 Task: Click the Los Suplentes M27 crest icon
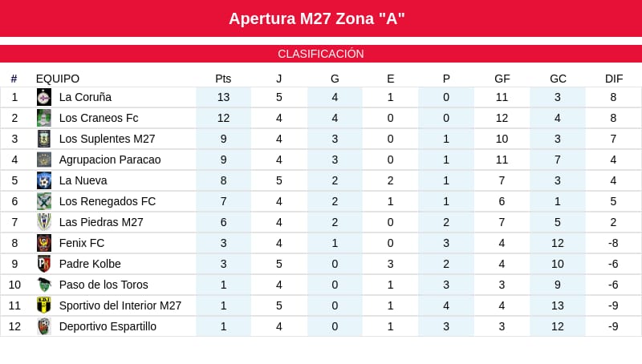coord(44,139)
